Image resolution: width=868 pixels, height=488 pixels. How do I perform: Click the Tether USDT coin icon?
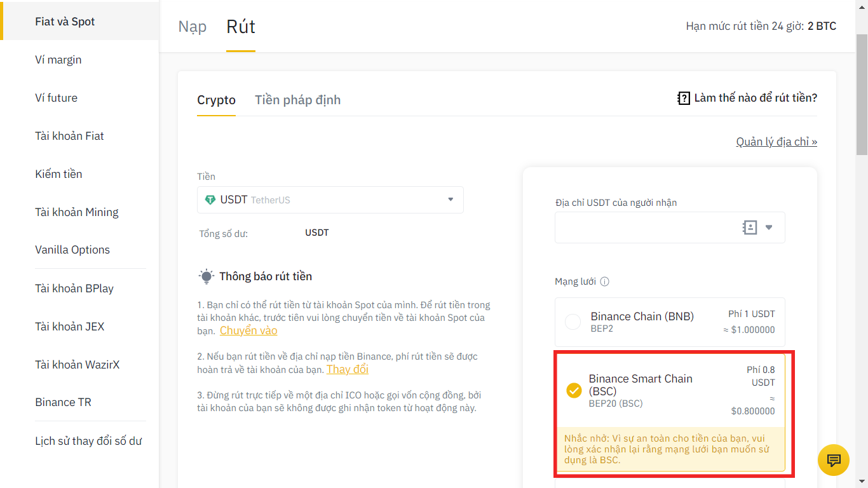click(210, 200)
